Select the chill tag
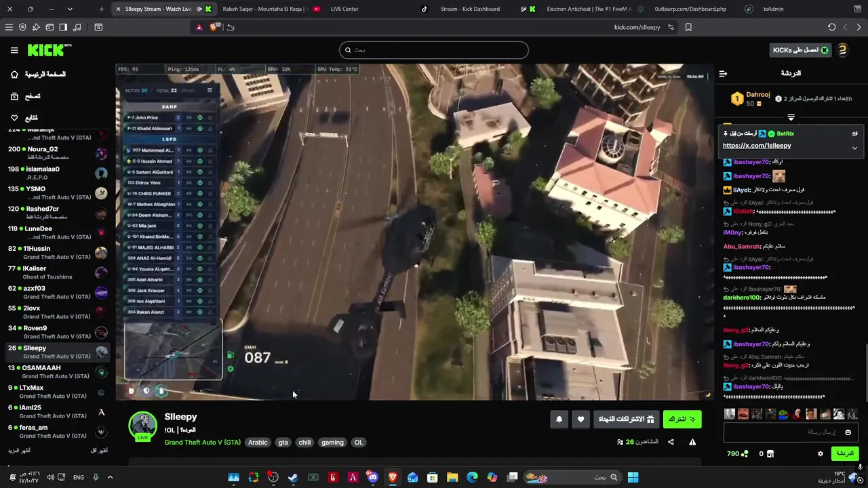Viewport: 868px width, 488px height. 304,443
